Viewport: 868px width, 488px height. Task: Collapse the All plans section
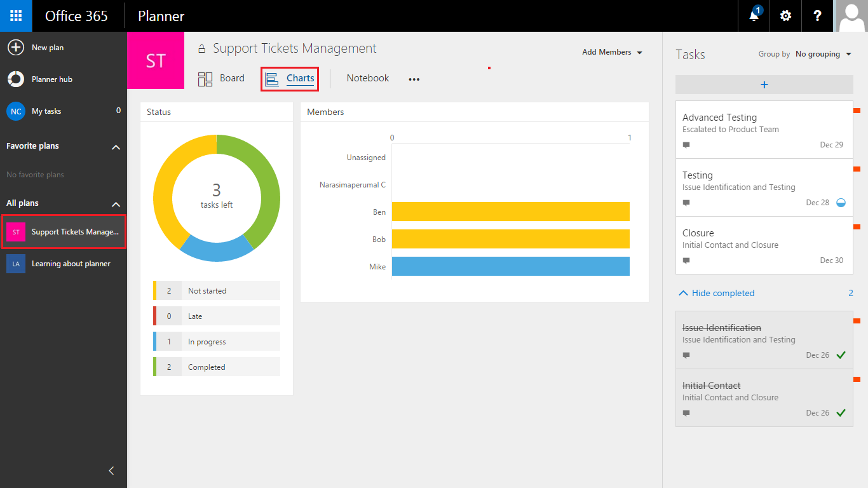click(x=116, y=204)
